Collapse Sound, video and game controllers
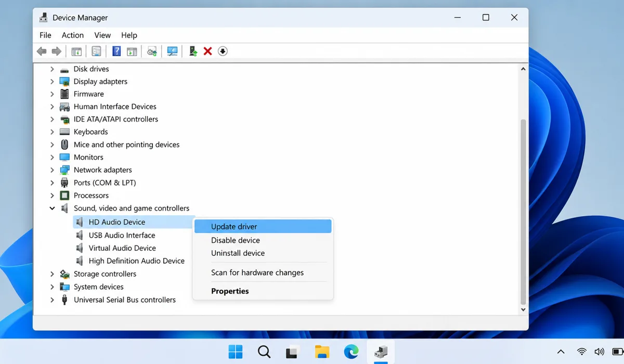This screenshot has height=364, width=624. (x=52, y=209)
